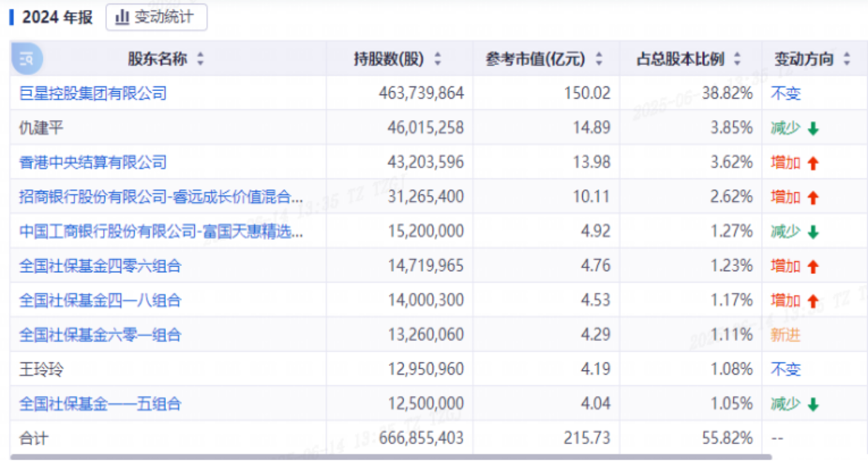Sort by 变动方向 column arrows

[x=847, y=60]
